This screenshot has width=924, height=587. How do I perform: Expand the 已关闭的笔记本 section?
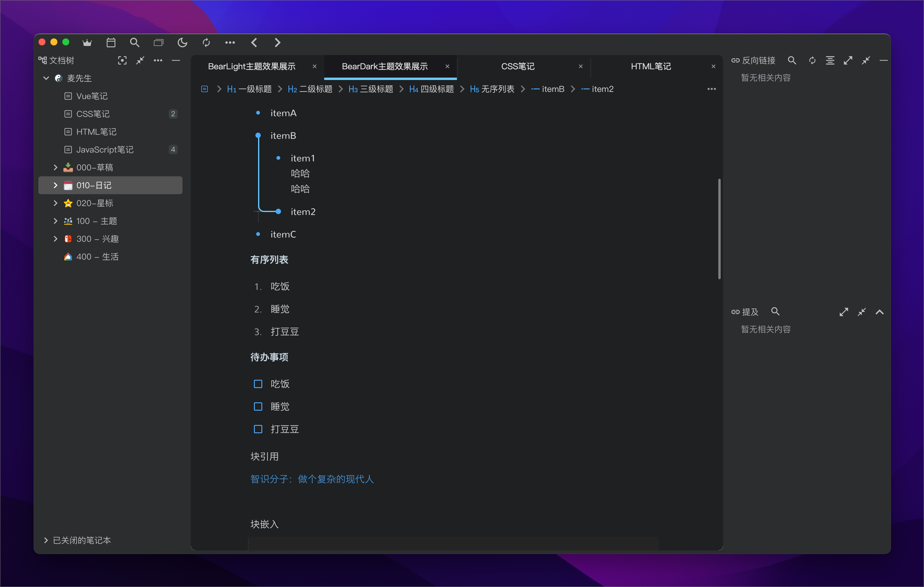[x=46, y=540]
